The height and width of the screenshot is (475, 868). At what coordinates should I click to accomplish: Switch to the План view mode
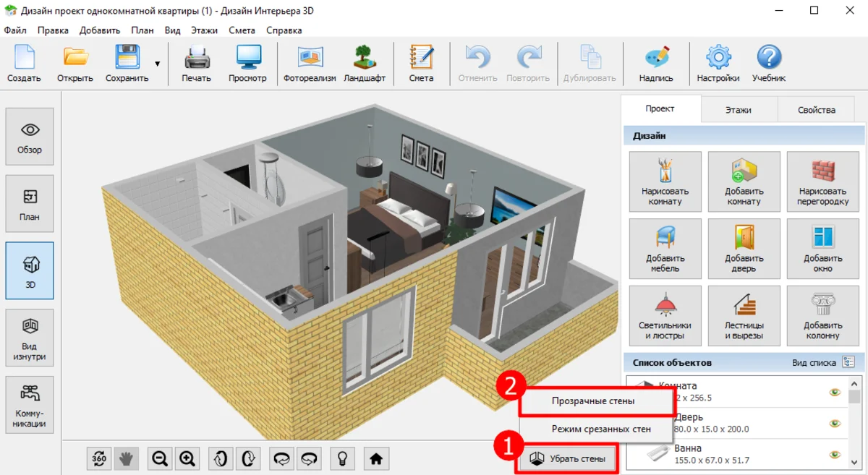click(x=30, y=204)
